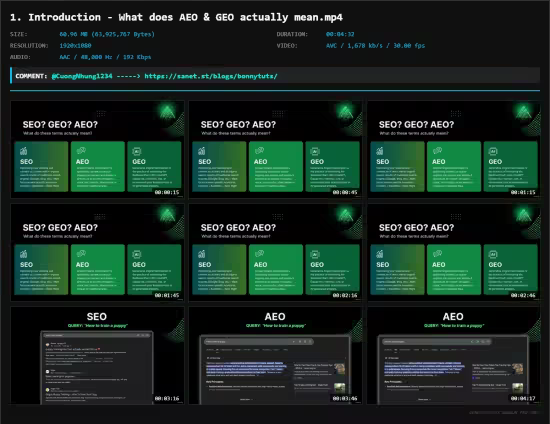The height and width of the screenshot is (424, 550).
Task: Click the green mountain logo in 00:00:15 thumbnail
Action: pyautogui.click(x=167, y=112)
